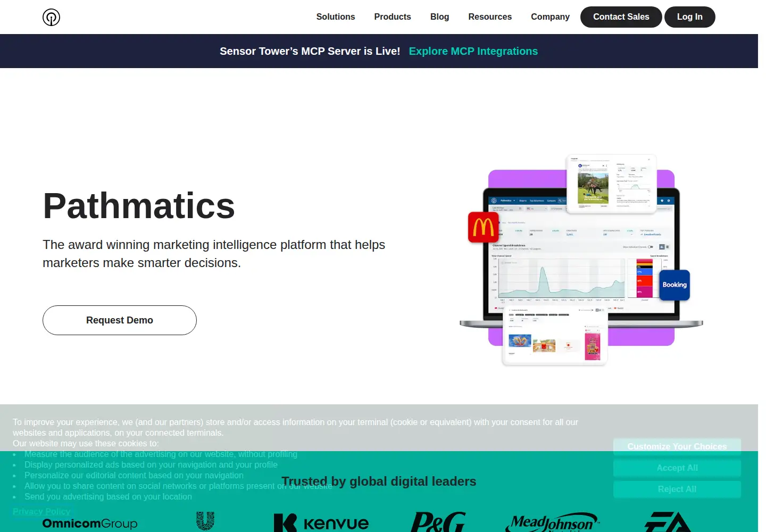The image size is (766, 532).
Task: Click the EA logo
Action: point(667,522)
